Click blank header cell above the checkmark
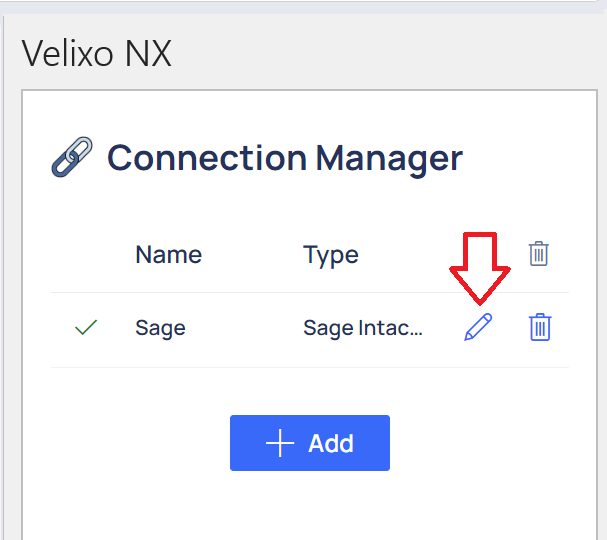This screenshot has width=607, height=540. coord(86,255)
